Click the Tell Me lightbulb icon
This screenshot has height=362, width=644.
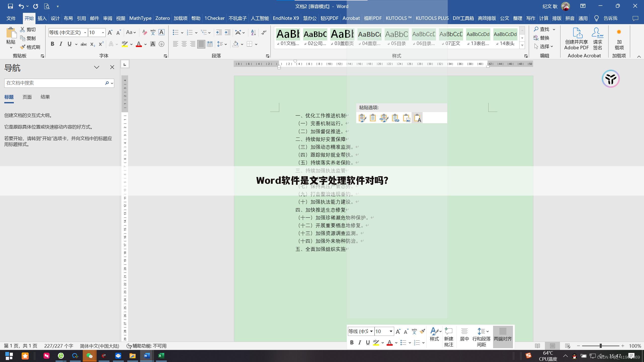(x=596, y=18)
